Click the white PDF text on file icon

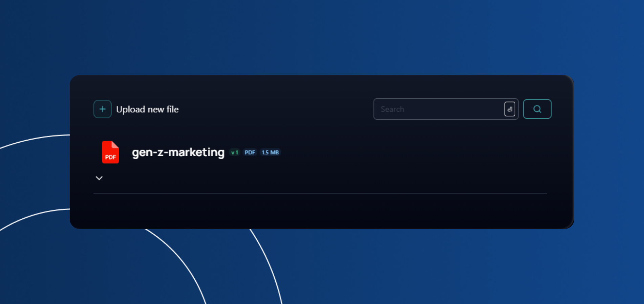(x=110, y=157)
